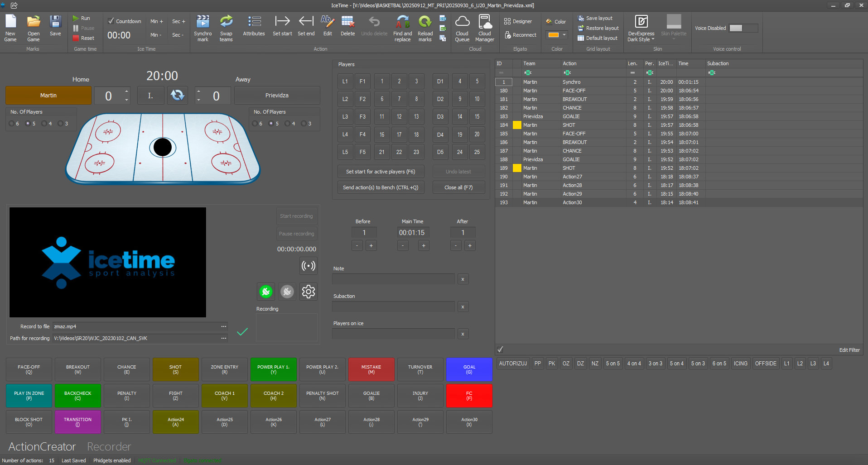Screen dimensions: 868x465
Task: Open the color dropdown in the Color group
Action: coord(564,34)
